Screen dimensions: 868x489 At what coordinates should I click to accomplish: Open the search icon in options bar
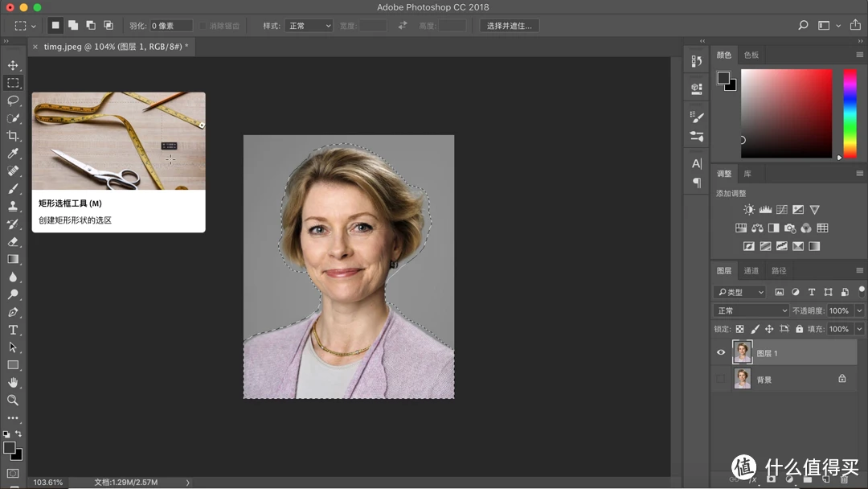pyautogui.click(x=803, y=26)
